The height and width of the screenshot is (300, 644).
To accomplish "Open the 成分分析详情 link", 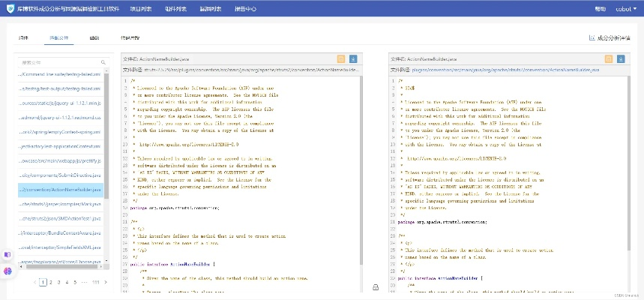I will [611, 37].
